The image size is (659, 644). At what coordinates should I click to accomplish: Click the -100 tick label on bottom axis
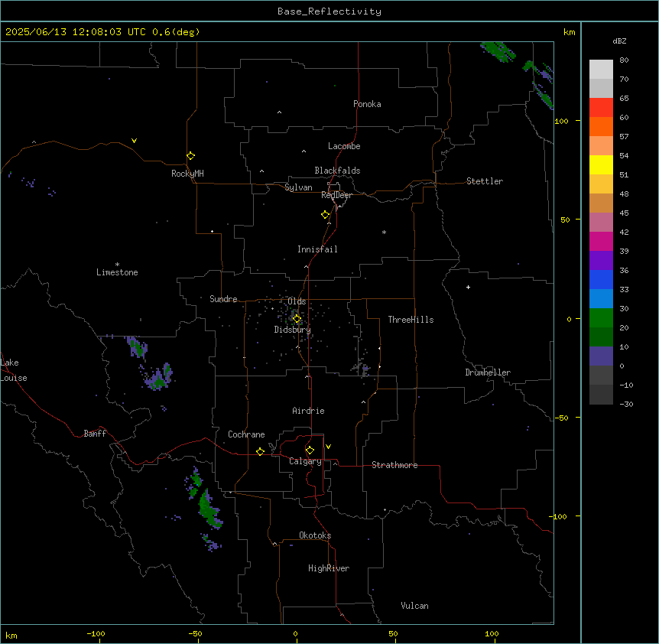tap(96, 633)
